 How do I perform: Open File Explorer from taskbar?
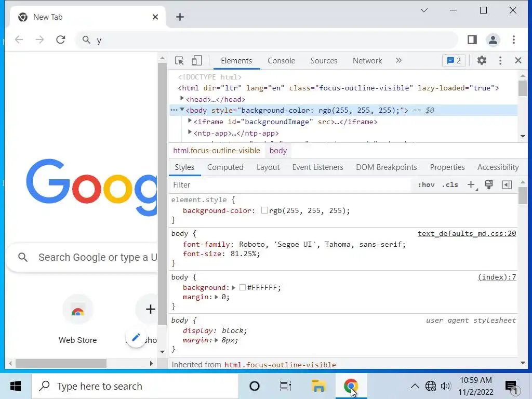coord(318,386)
